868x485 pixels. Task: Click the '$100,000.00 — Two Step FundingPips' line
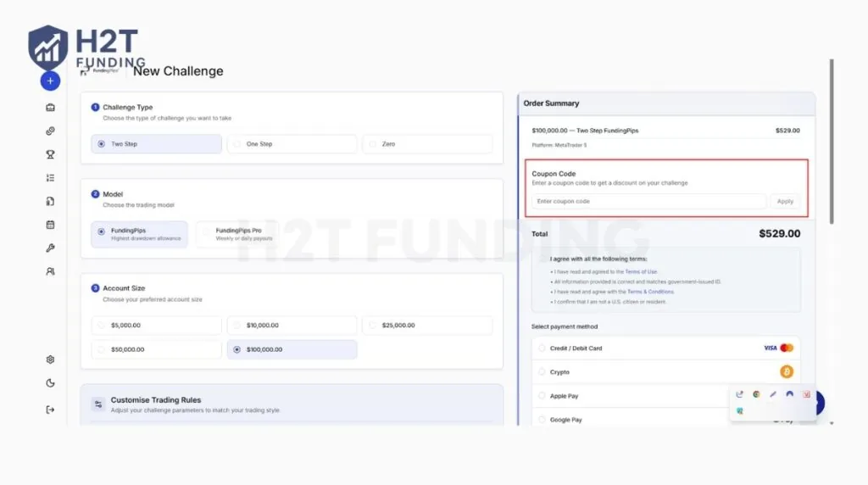tap(585, 131)
